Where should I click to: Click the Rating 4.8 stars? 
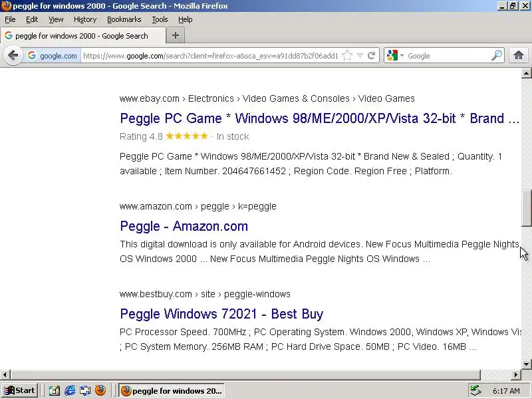pos(187,136)
